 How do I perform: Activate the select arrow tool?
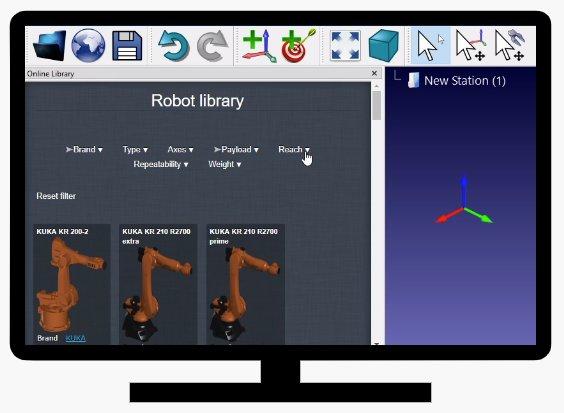[x=430, y=46]
